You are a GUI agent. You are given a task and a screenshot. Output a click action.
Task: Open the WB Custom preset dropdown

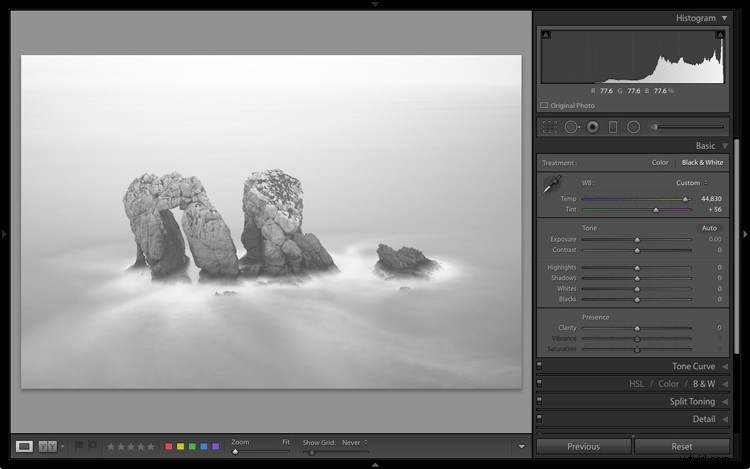pyautogui.click(x=692, y=183)
